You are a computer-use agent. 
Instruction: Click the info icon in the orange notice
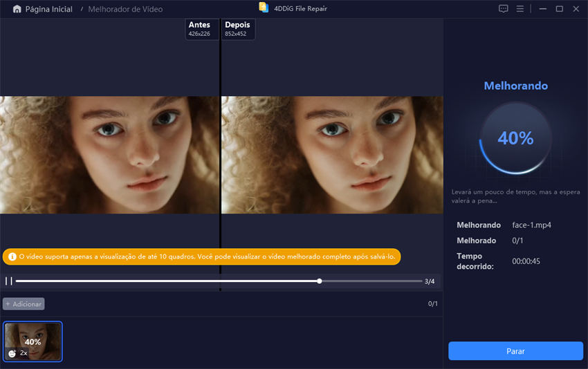tap(12, 256)
